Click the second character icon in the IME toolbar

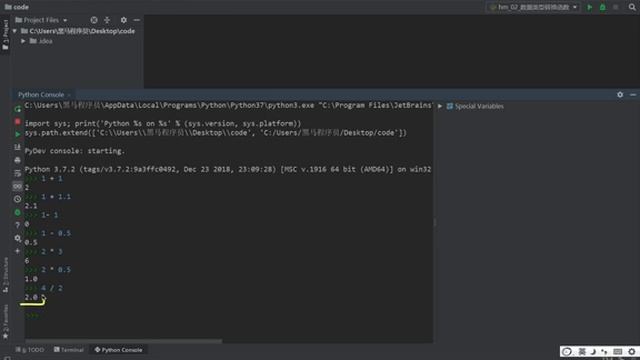[x=582, y=351]
